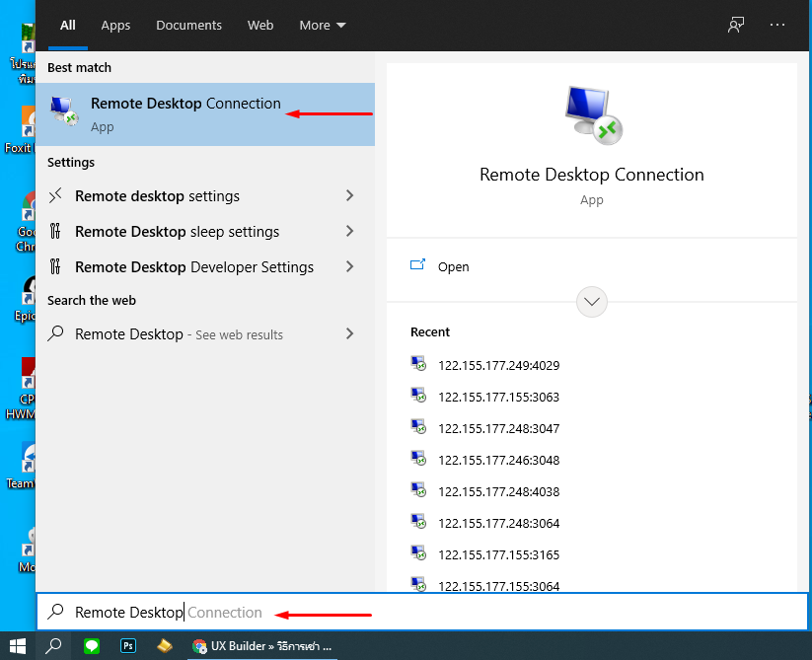812x660 pixels.
Task: Click the web search magnifier result icon
Action: (55, 333)
